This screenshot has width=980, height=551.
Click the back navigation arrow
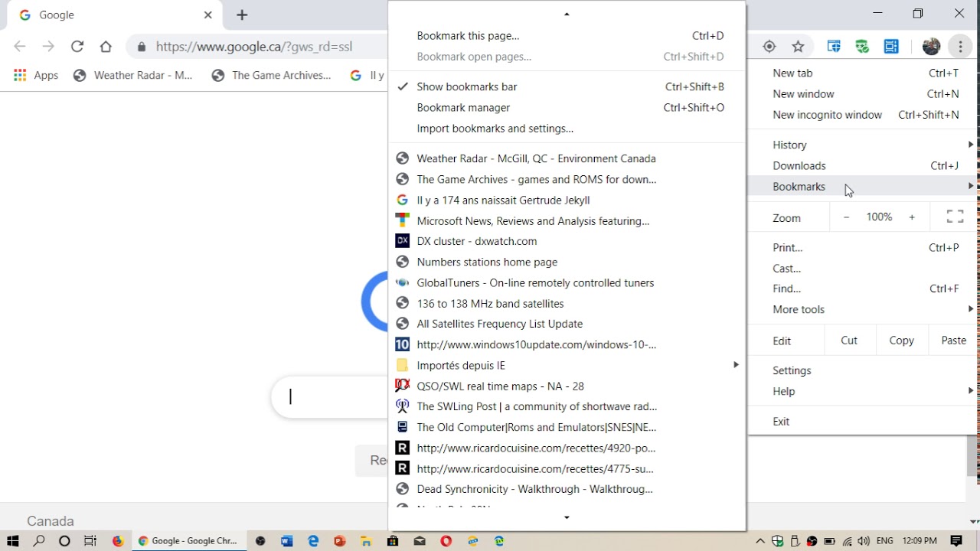pos(20,47)
